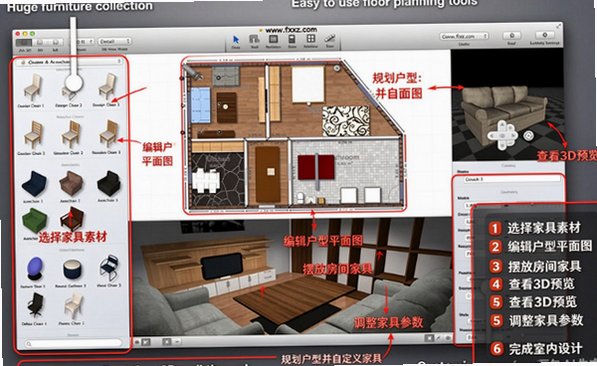The height and width of the screenshot is (366, 597).
Task: Click the object name field containing Couch 3
Action: coord(512,179)
